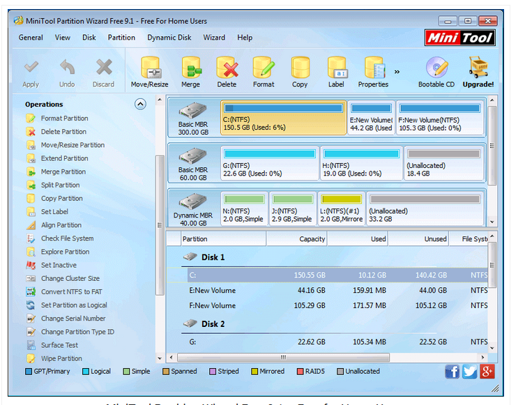Select the 33.2 GB Unallocated block
532x405 pixels.
[x=425, y=208]
